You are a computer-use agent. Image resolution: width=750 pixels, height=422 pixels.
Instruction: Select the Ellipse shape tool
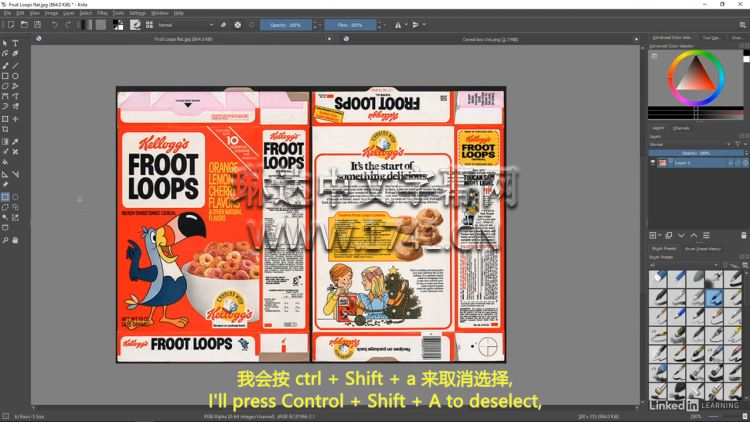15,76
